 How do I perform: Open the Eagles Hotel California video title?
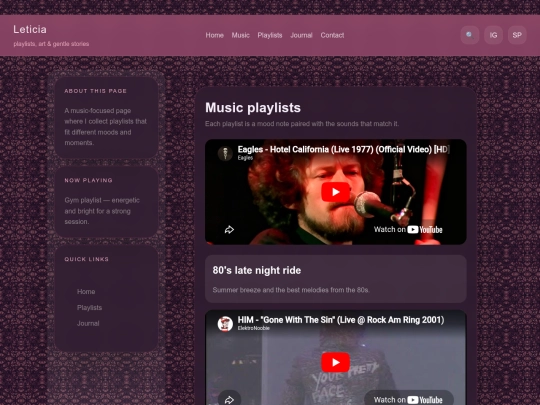[x=343, y=149]
